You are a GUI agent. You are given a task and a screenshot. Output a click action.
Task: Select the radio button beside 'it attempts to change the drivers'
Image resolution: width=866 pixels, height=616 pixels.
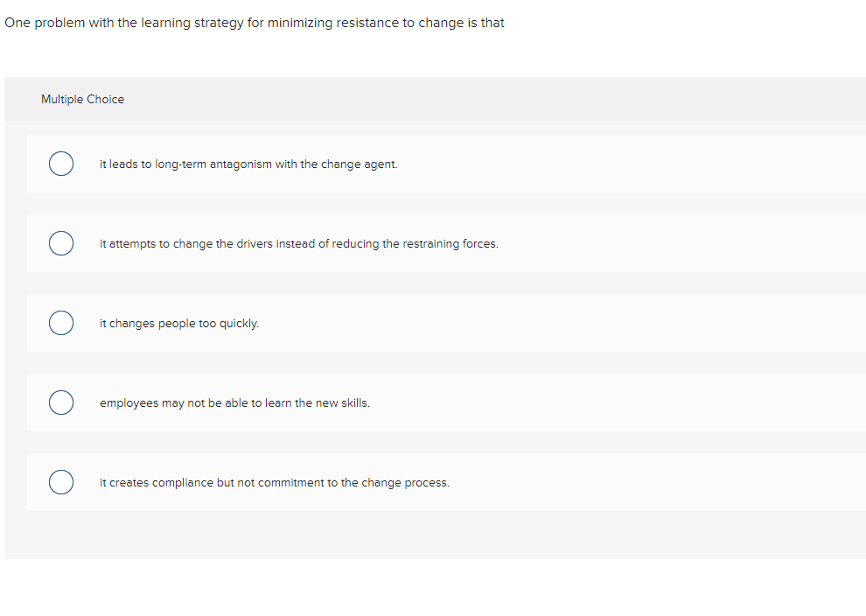[x=61, y=243]
